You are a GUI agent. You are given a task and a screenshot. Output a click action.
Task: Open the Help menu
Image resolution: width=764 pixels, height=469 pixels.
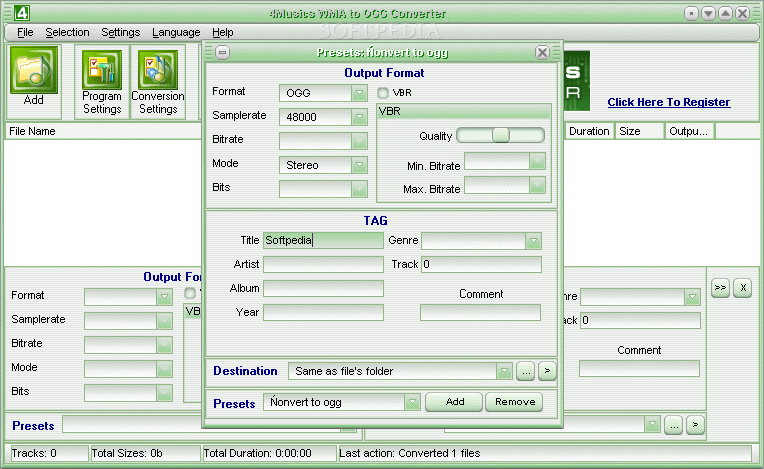[x=223, y=32]
